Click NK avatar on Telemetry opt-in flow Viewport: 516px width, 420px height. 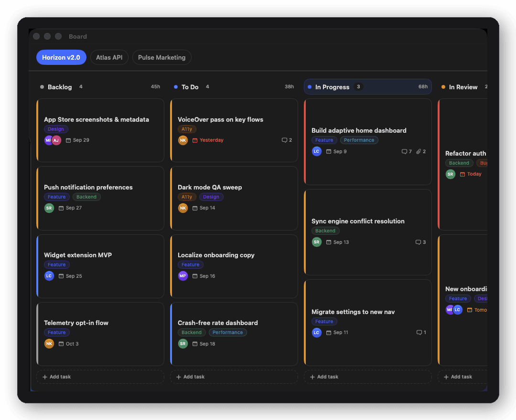point(49,344)
